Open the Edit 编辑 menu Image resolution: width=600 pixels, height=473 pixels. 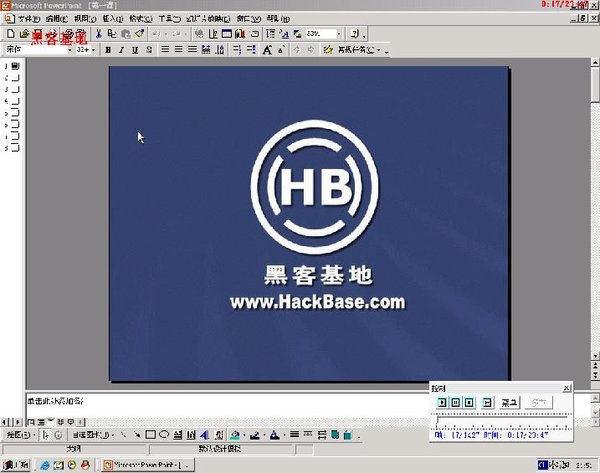click(57, 18)
